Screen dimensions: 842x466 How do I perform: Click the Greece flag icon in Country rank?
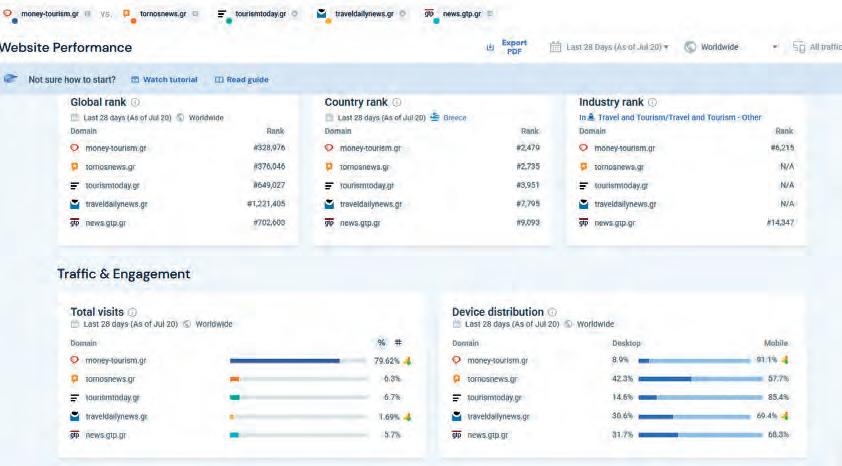(x=435, y=117)
